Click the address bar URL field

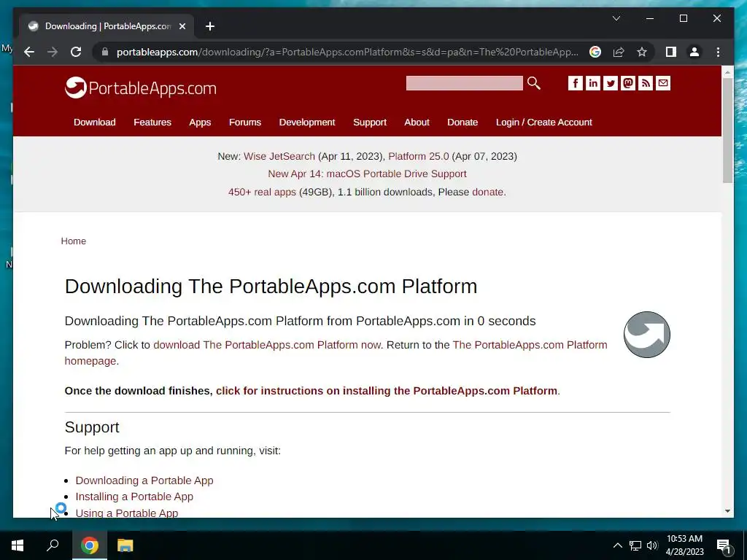click(347, 52)
